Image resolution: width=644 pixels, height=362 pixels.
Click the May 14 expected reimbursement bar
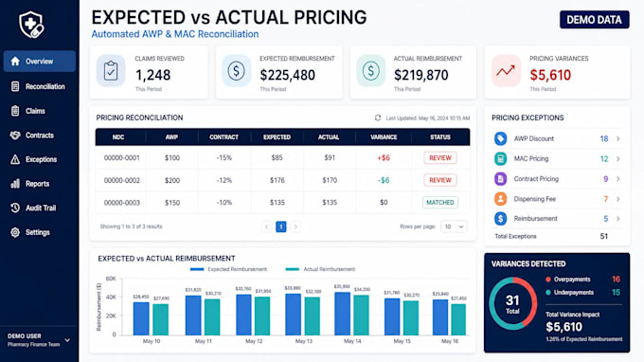(343, 314)
